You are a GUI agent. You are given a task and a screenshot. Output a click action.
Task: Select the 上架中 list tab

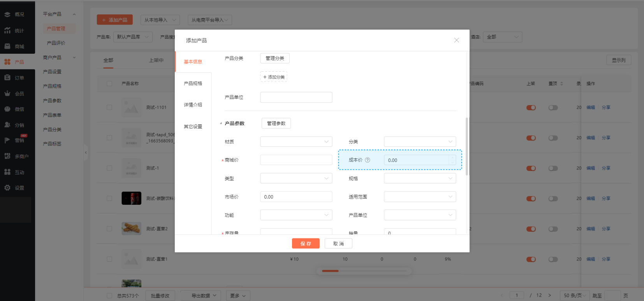pos(156,60)
